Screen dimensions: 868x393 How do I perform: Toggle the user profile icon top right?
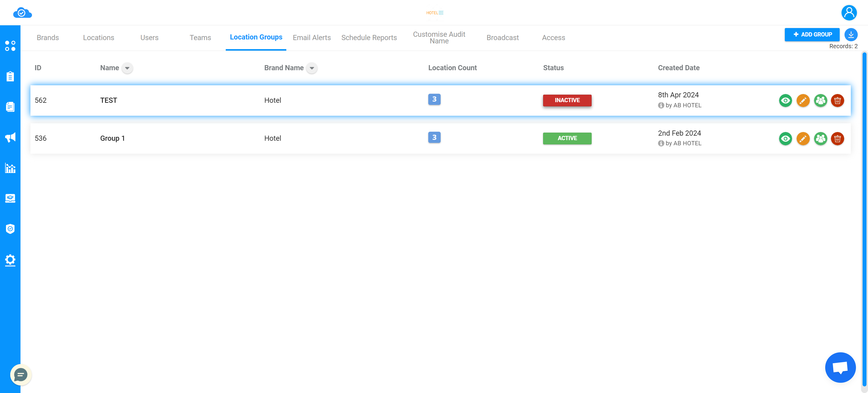[x=849, y=12]
